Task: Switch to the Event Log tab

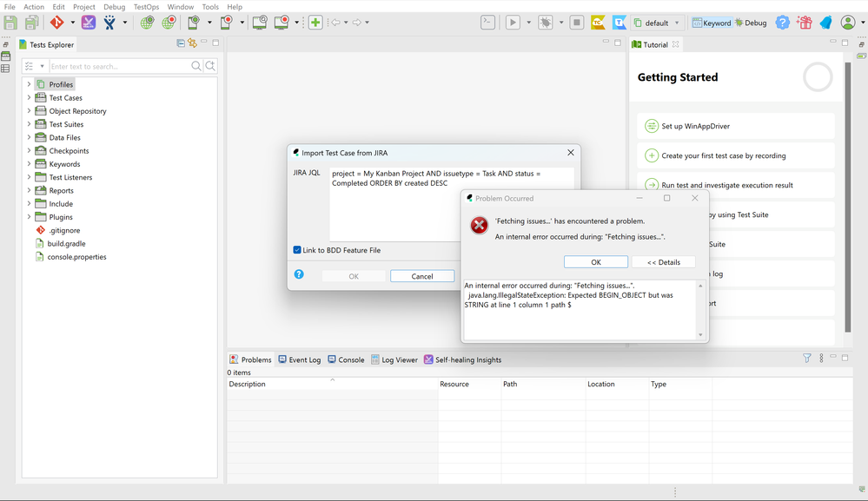Action: click(300, 359)
